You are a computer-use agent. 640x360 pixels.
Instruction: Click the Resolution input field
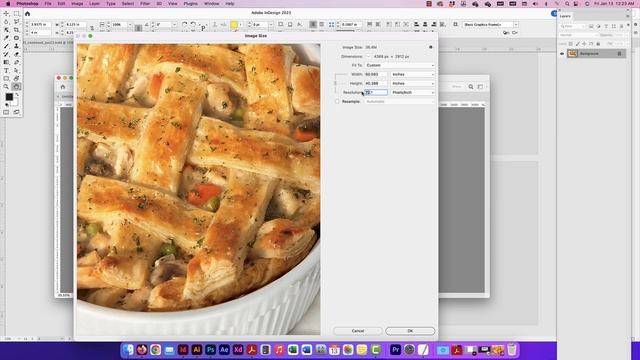coord(376,93)
